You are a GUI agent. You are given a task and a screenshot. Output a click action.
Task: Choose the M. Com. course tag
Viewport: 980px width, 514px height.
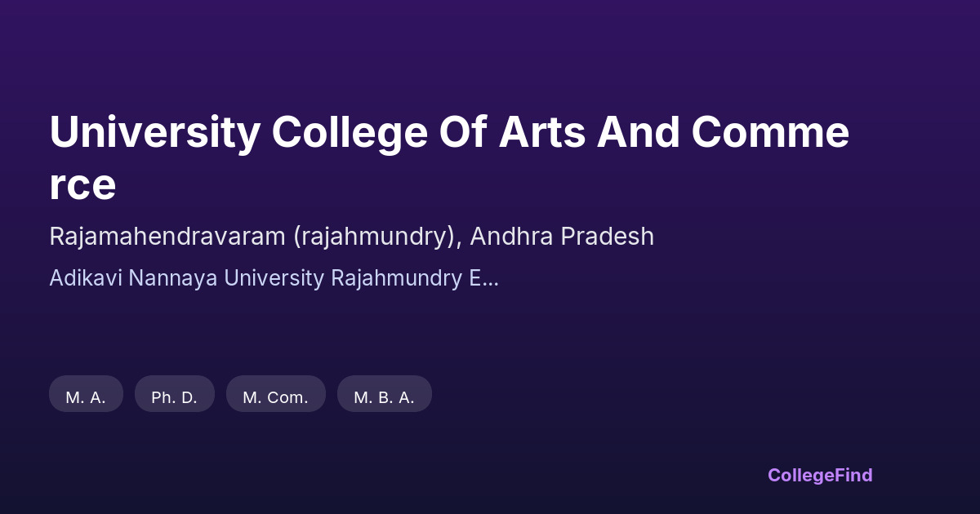coord(275,397)
